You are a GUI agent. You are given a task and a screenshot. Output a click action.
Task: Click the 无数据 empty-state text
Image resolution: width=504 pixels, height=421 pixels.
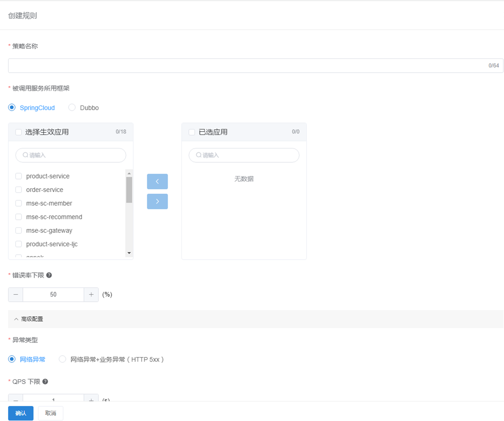pyautogui.click(x=244, y=179)
